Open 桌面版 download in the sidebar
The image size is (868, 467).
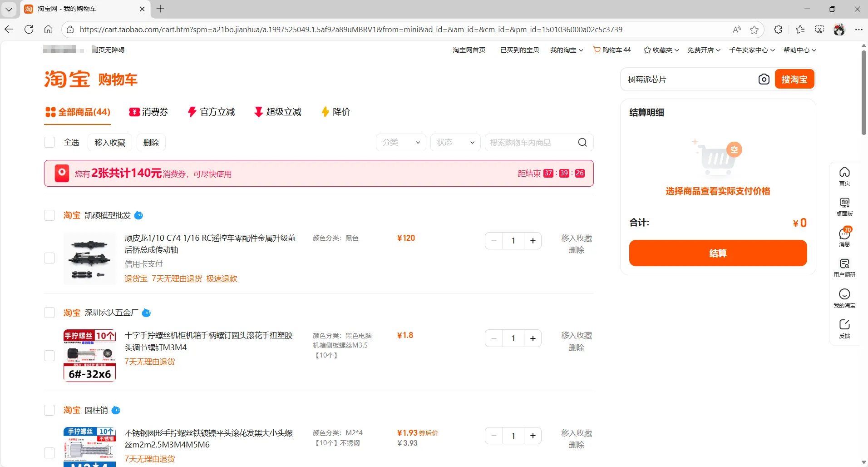click(x=844, y=206)
